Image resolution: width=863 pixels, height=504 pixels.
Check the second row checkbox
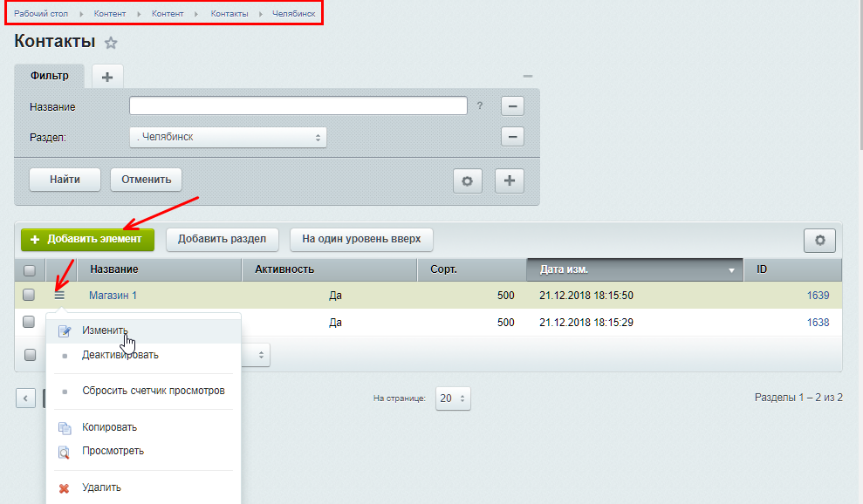(30, 323)
